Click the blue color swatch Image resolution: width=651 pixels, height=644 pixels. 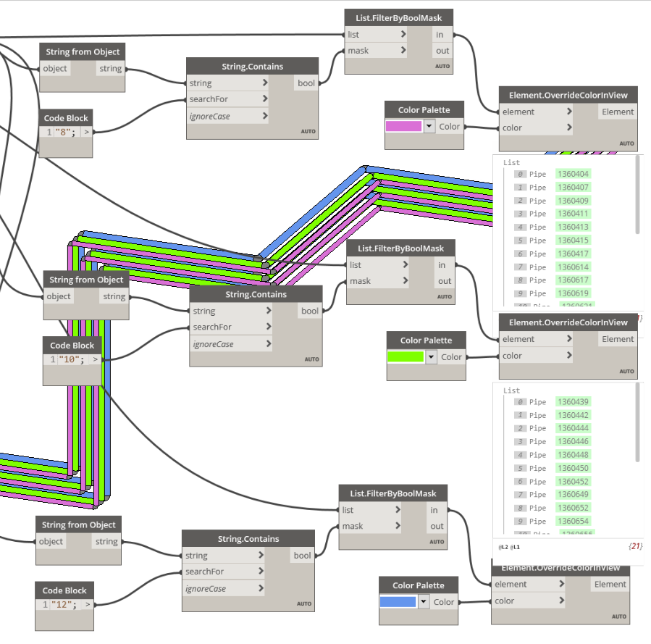point(398,601)
